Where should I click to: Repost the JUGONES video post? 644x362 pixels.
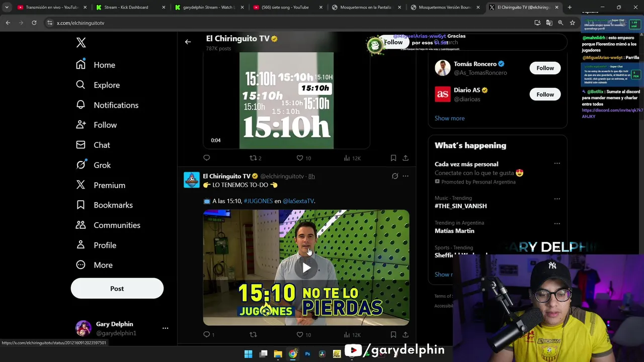[253, 334]
